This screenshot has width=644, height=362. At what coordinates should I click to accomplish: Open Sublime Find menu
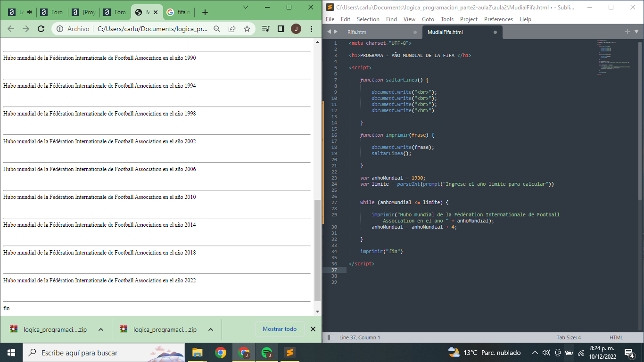(391, 19)
